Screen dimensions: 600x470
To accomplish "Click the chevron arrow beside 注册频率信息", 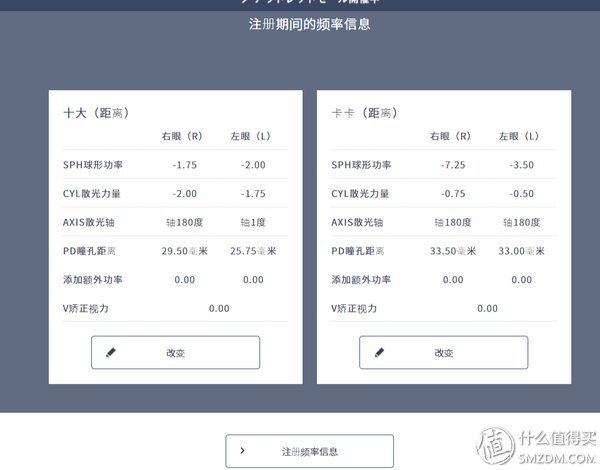I will click(242, 450).
